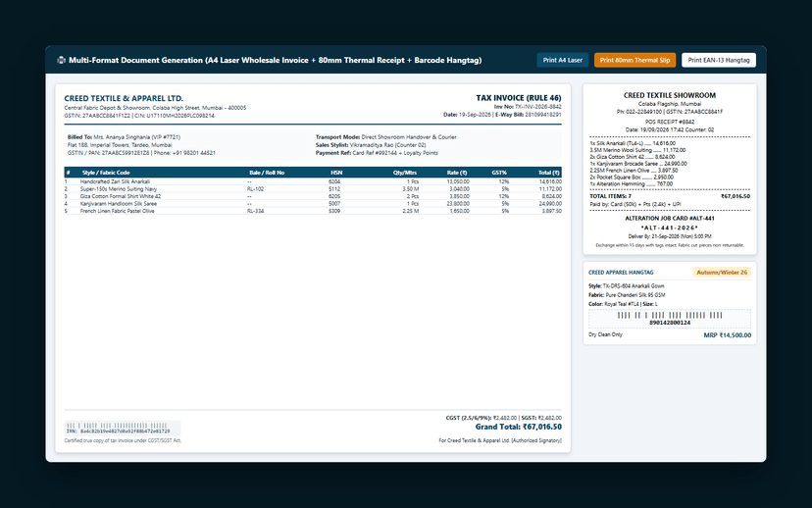
Task: Select the CREED TEXTILE SHOWROOM receipt heading
Action: click(670, 95)
